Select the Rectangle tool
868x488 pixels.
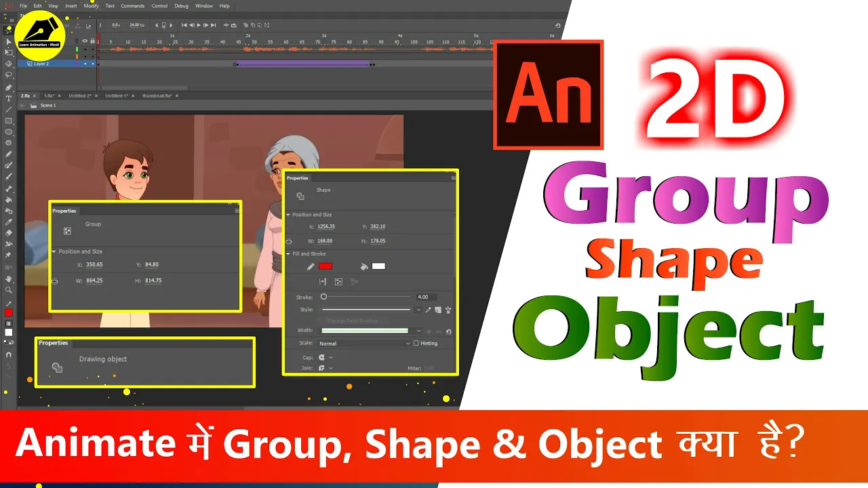click(9, 120)
